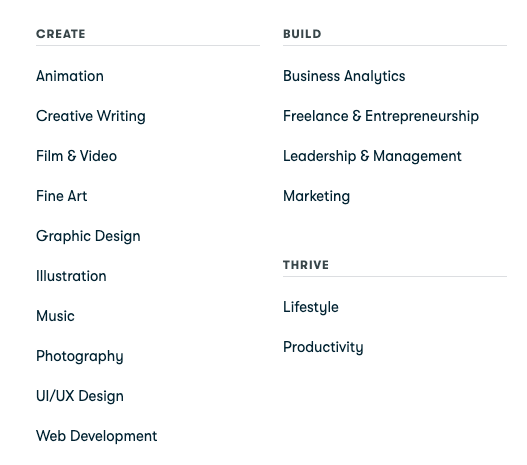
Task: Open Fine Art category
Action: 62,196
